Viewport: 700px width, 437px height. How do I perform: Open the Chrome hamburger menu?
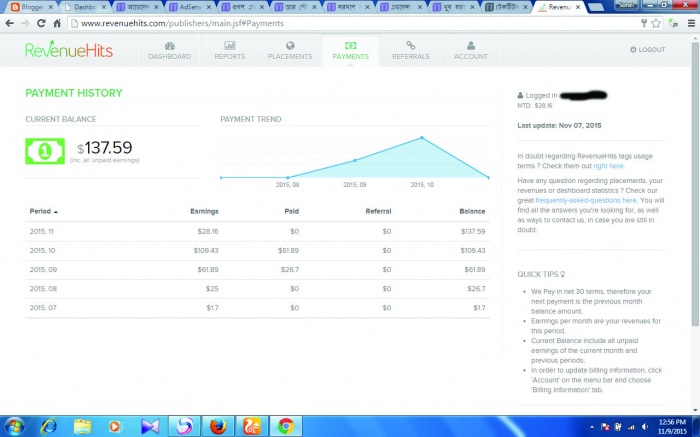(x=691, y=23)
